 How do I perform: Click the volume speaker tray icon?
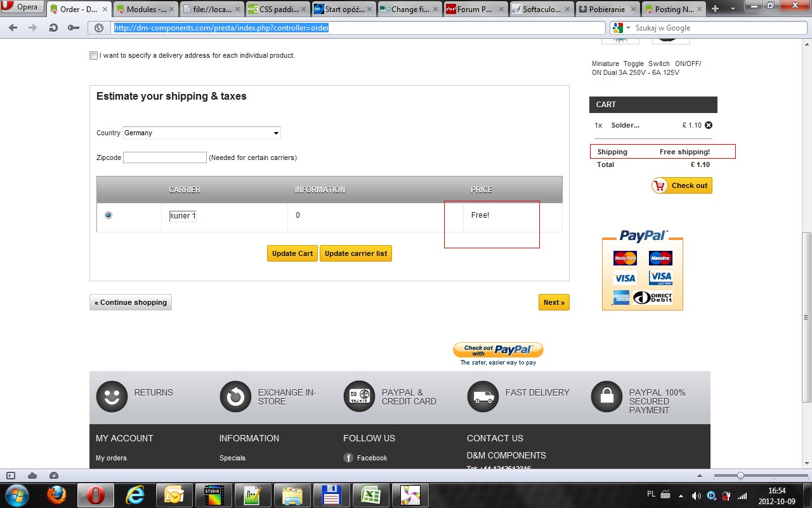(x=696, y=495)
